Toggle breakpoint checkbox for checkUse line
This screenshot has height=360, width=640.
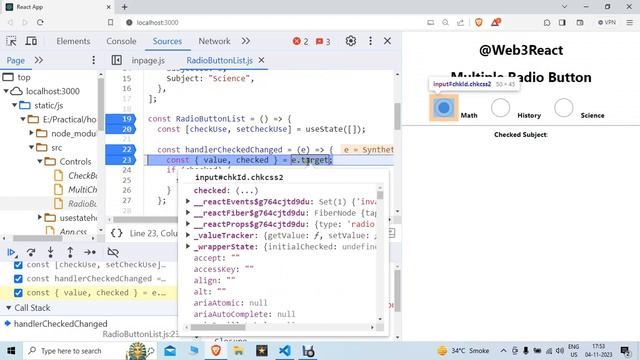click(x=18, y=265)
